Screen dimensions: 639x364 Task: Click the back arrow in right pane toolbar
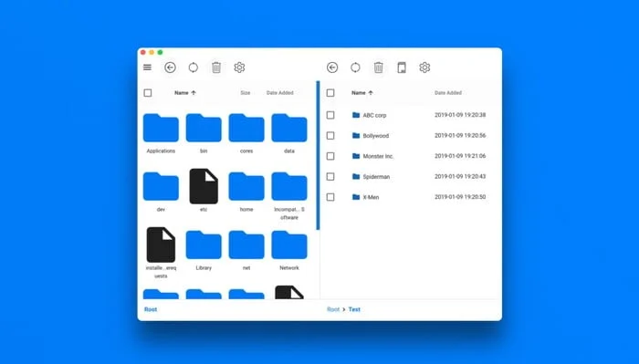coord(332,68)
